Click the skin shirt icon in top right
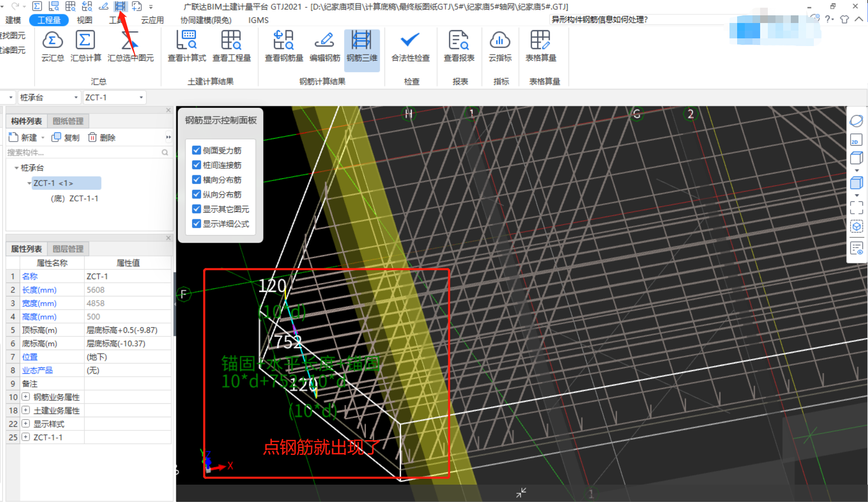Viewport: 868px width, 502px height. pyautogui.click(x=844, y=19)
